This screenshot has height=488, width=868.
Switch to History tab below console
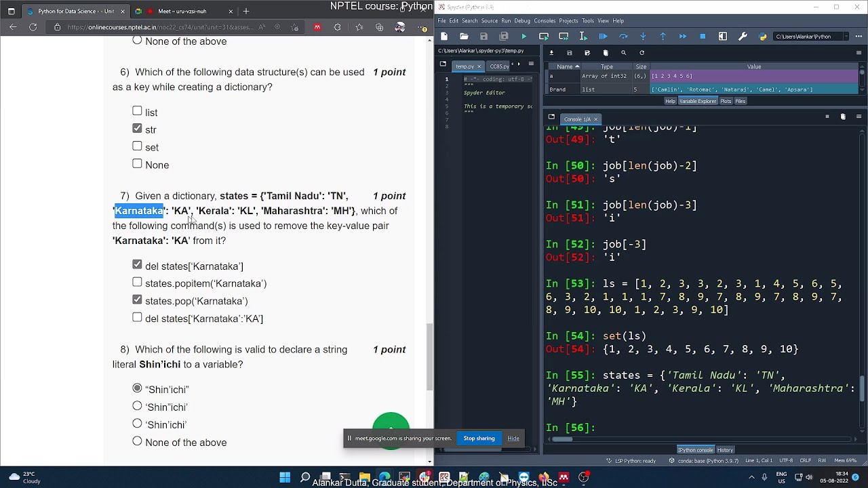click(x=725, y=450)
